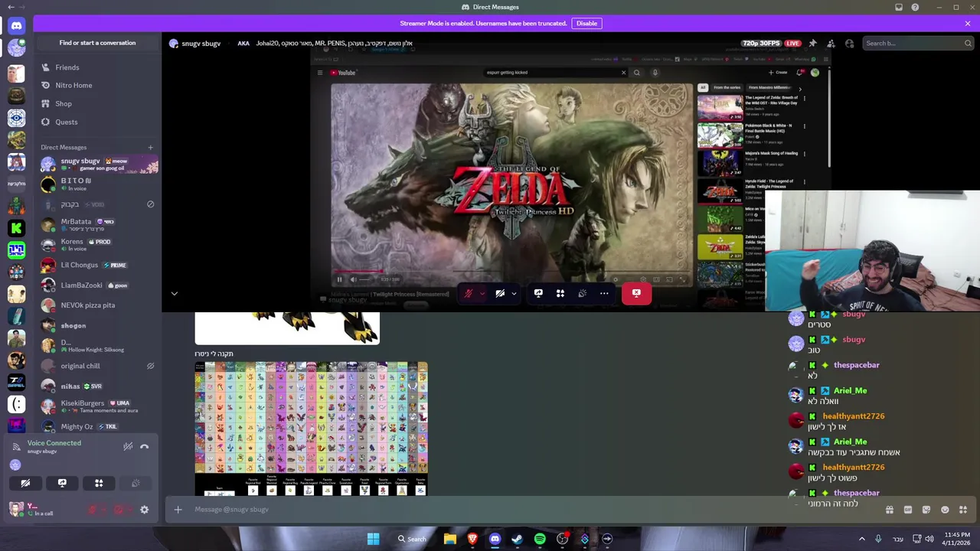Pause the streamed YouTube video
Screen dimensions: 980x551
tap(339, 279)
